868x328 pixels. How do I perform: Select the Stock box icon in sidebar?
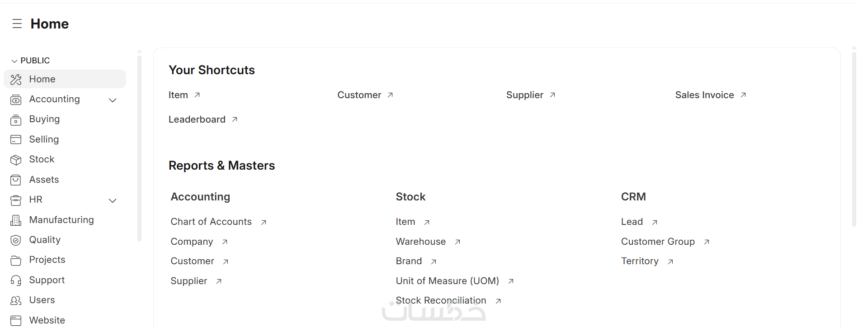coord(16,160)
